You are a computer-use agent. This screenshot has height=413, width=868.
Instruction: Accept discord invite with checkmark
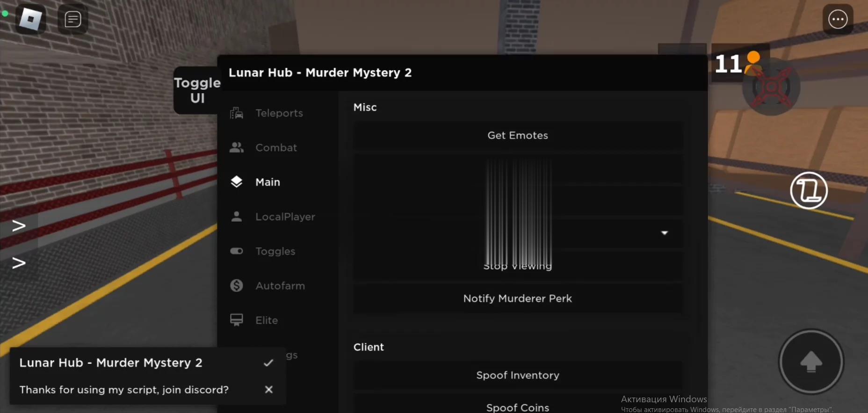[x=268, y=363]
